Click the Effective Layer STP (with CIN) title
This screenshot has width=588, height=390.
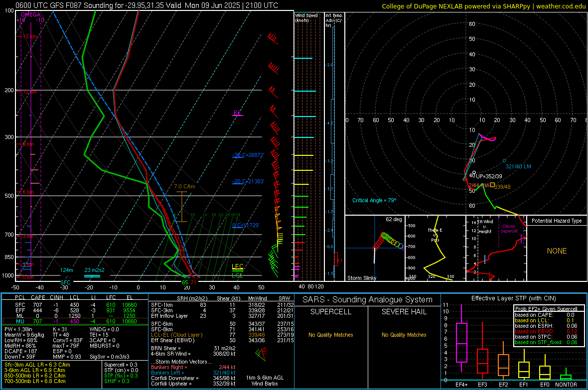513,298
